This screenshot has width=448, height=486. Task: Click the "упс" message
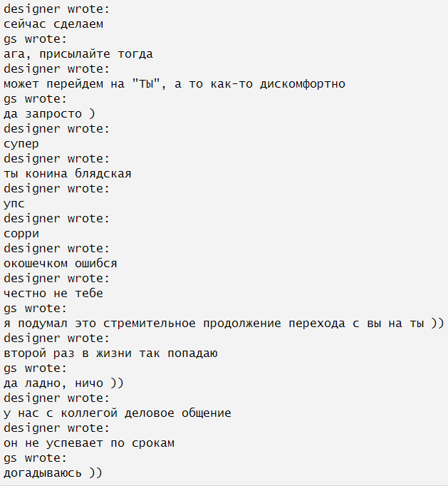[14, 204]
